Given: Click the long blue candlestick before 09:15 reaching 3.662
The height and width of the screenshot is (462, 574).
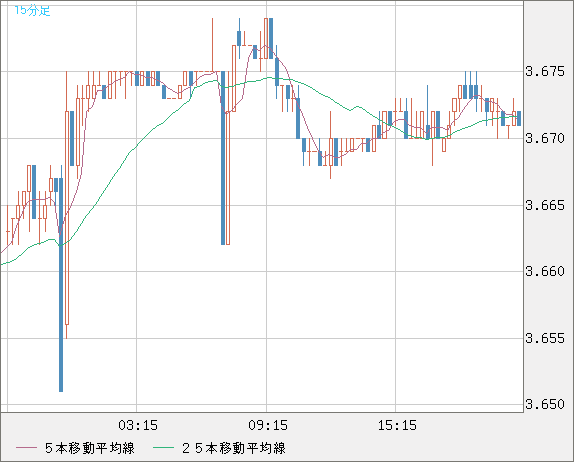Looking at the screenshot, I should [223, 158].
